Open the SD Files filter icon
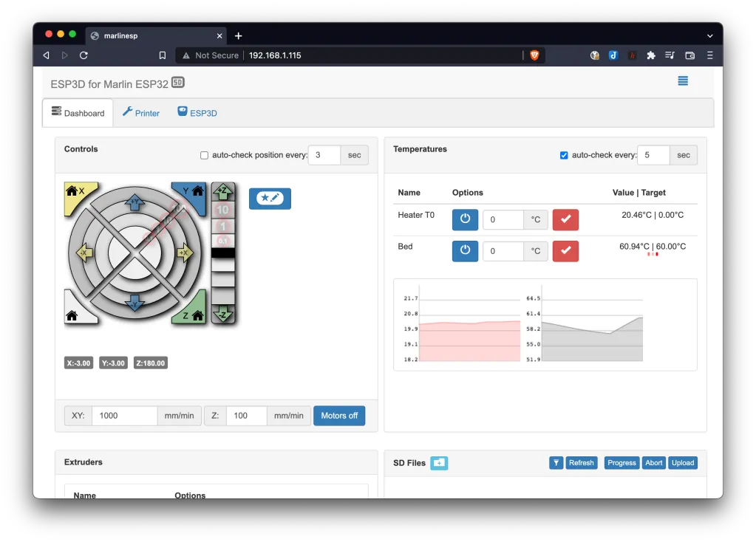This screenshot has height=542, width=756. click(556, 463)
